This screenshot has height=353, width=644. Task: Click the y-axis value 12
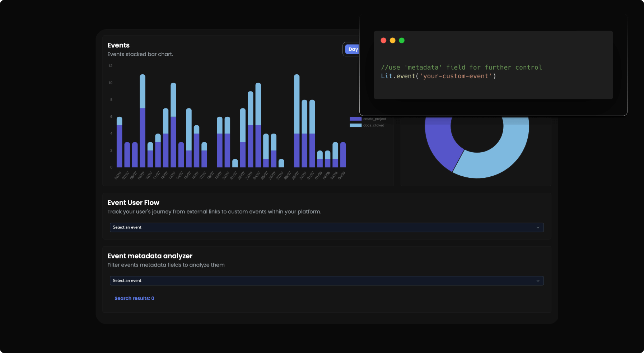111,66
